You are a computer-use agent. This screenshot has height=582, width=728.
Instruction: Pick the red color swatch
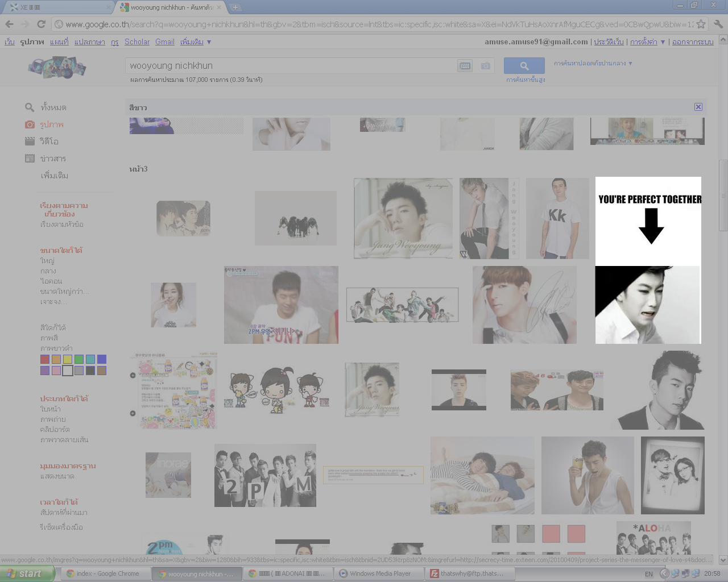(45, 359)
